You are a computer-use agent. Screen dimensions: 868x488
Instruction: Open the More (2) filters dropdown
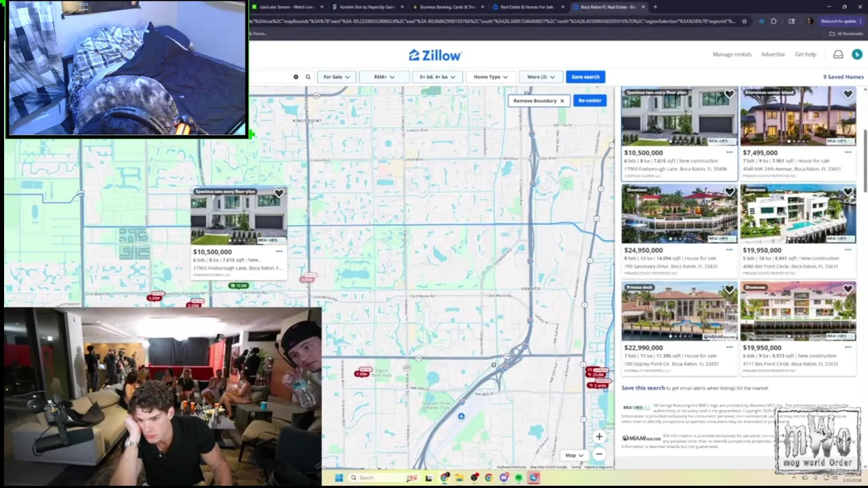point(540,77)
